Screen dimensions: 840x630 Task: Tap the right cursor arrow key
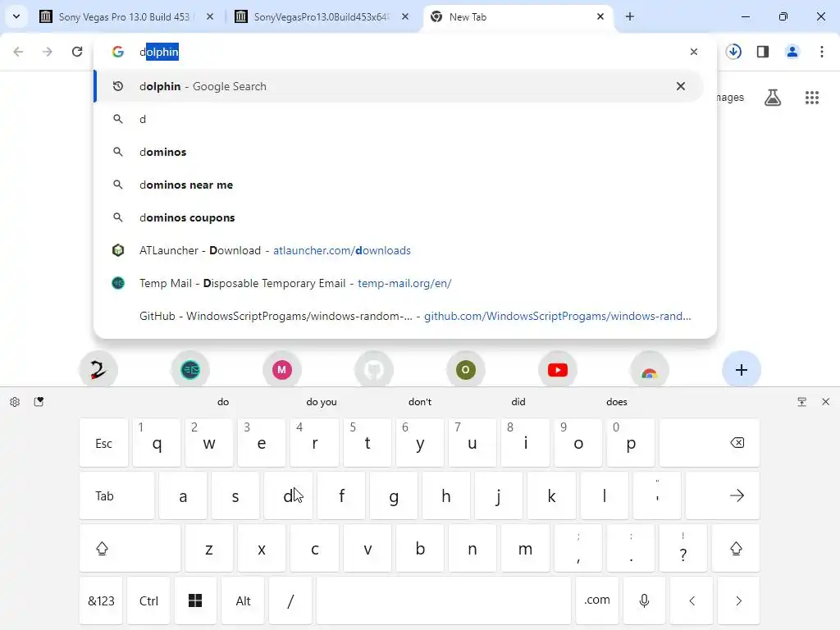pos(739,600)
